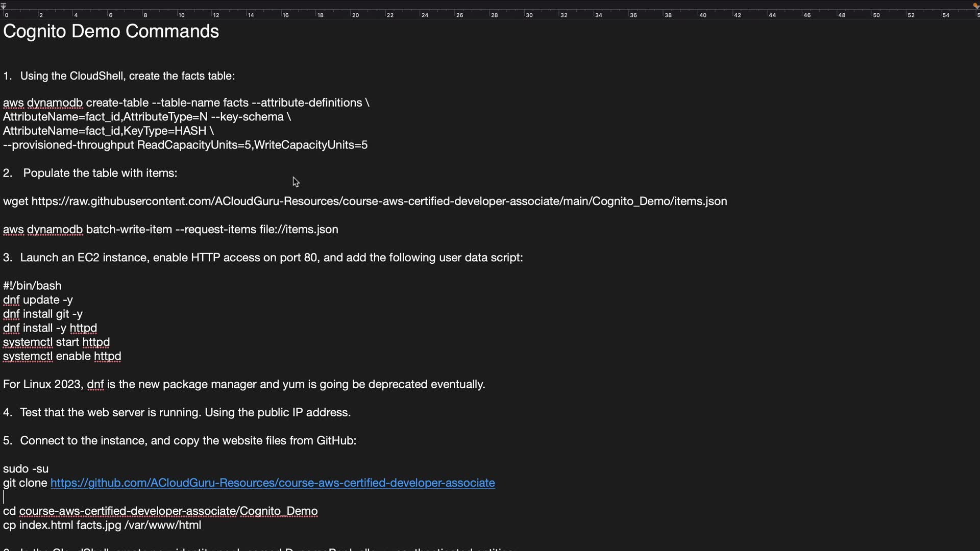Click the underlined httpd in enable line

[x=107, y=357]
